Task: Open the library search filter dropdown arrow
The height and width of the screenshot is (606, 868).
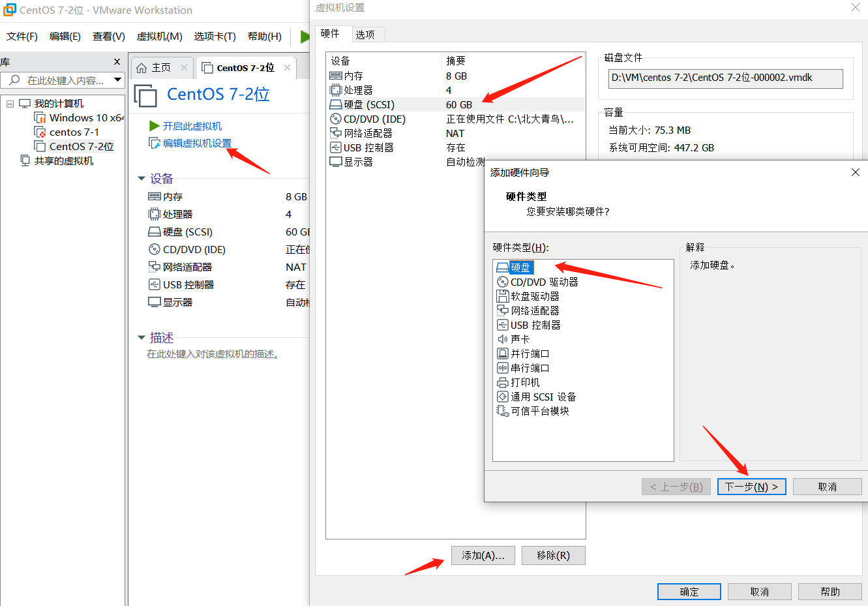Action: 118,80
